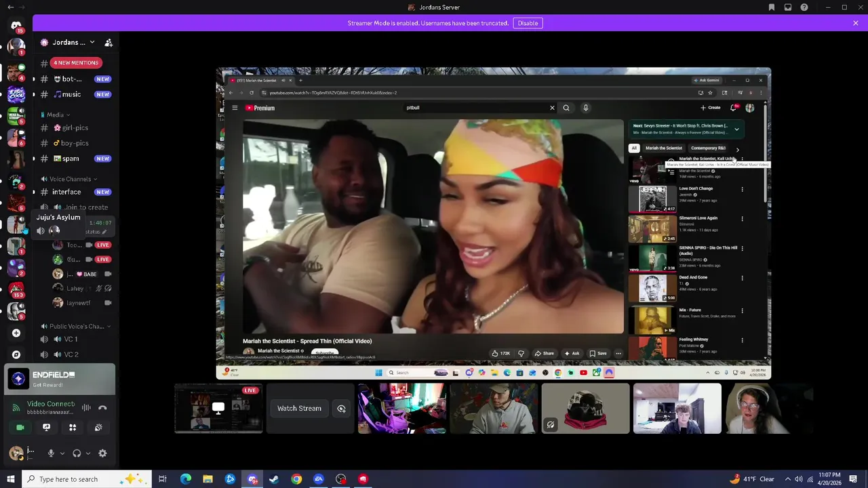868x488 pixels.
Task: Open the soundboard icon in voice panel
Action: [x=98, y=427]
